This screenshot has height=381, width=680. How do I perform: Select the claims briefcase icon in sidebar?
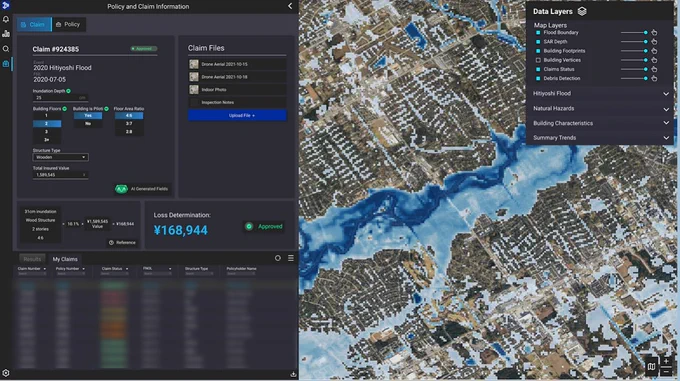(x=6, y=64)
